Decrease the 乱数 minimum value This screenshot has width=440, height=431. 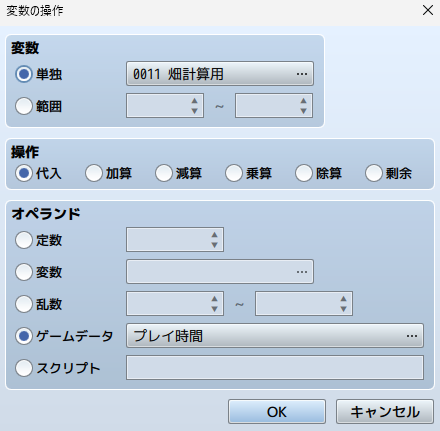(215, 309)
